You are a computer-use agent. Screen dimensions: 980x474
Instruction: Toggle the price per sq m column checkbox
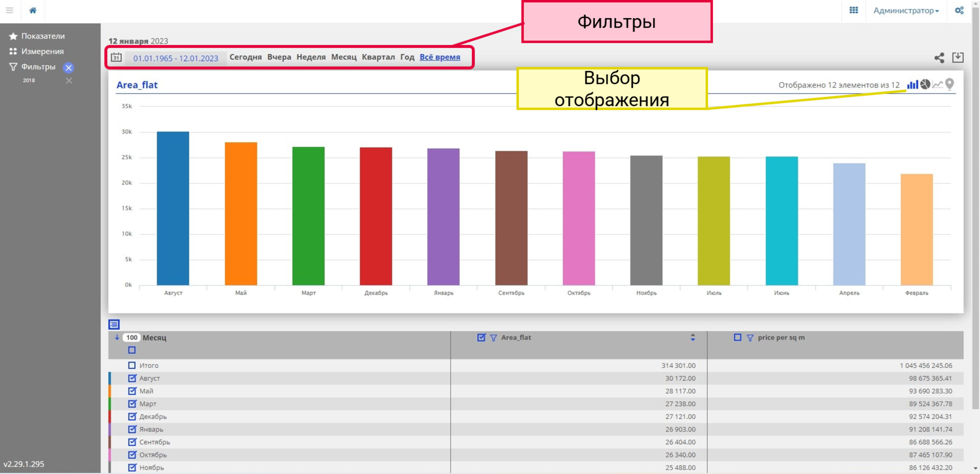click(x=737, y=337)
